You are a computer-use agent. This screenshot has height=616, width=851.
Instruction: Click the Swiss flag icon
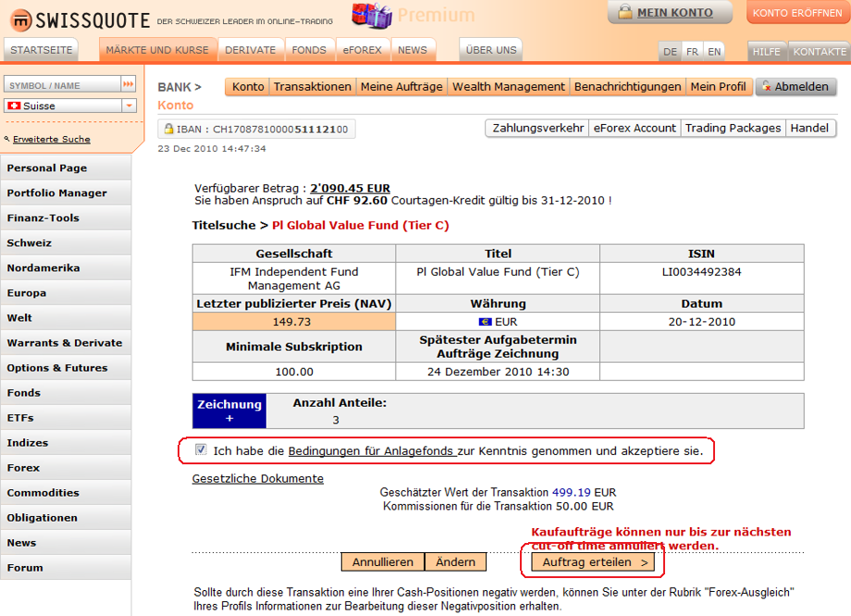[15, 105]
